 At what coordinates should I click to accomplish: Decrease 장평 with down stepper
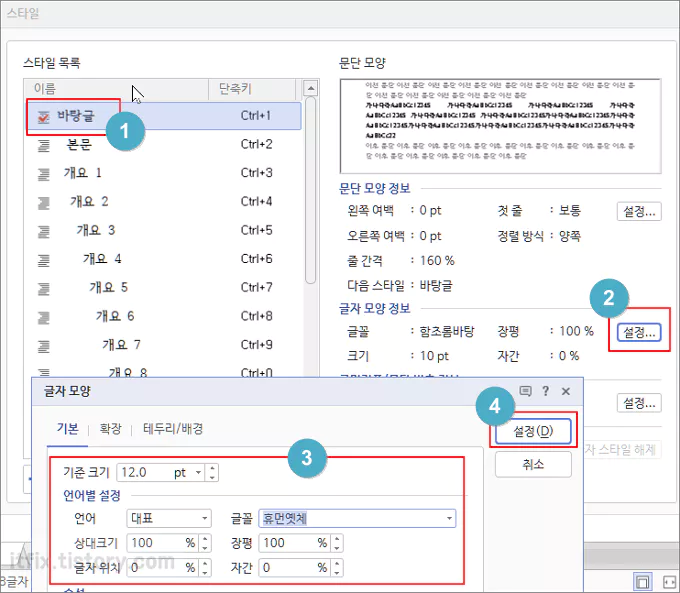pyautogui.click(x=337, y=548)
